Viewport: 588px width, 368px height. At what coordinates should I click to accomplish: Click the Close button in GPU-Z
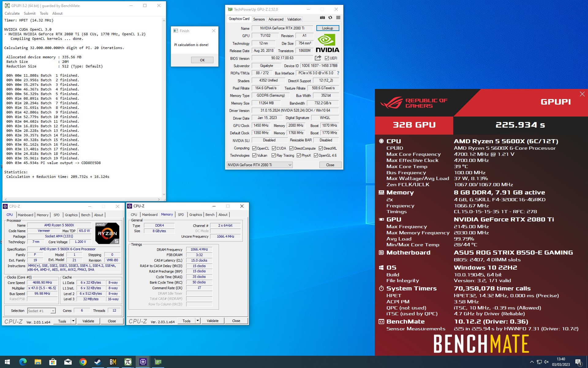(x=330, y=165)
